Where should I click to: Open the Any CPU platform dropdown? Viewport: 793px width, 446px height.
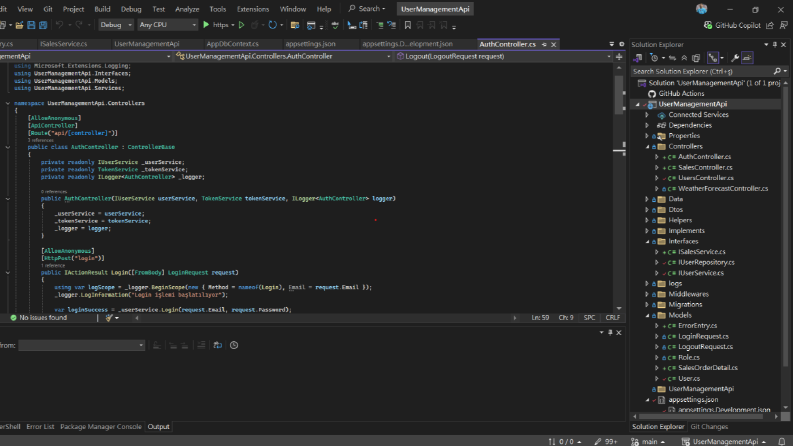(167, 25)
